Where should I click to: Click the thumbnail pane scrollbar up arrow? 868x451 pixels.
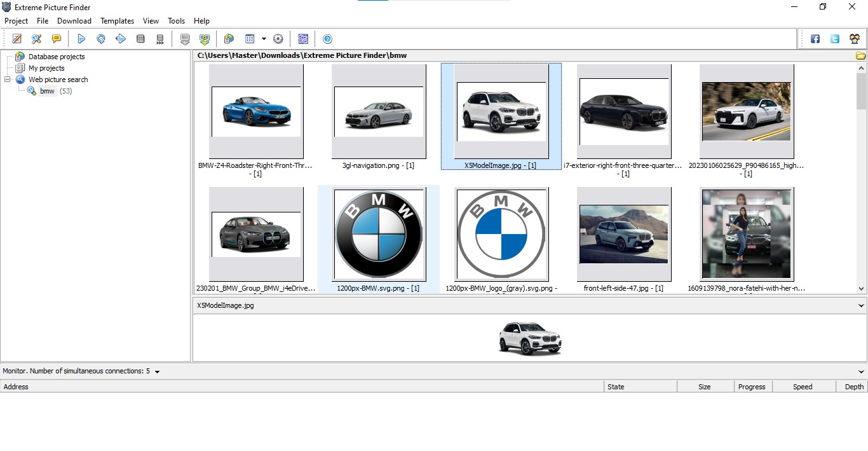861,67
